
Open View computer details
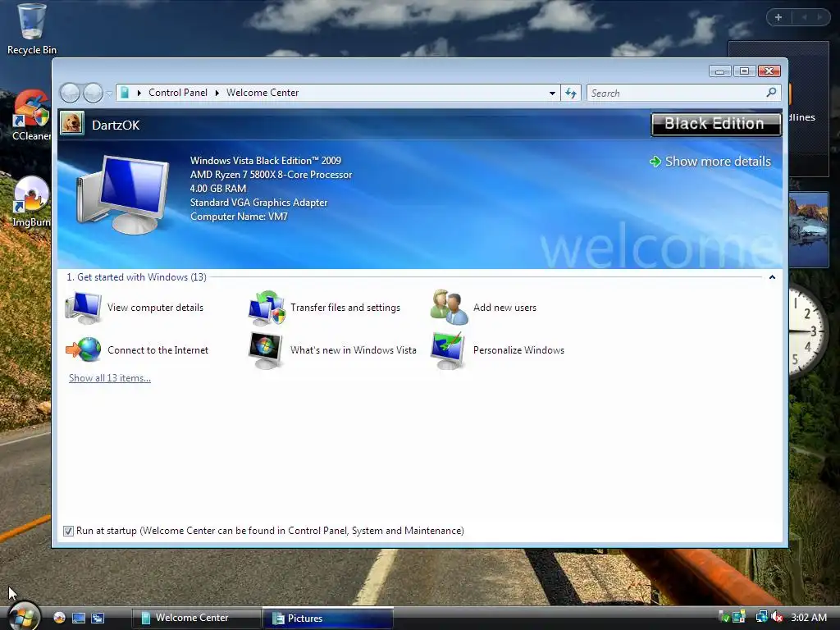coord(135,308)
